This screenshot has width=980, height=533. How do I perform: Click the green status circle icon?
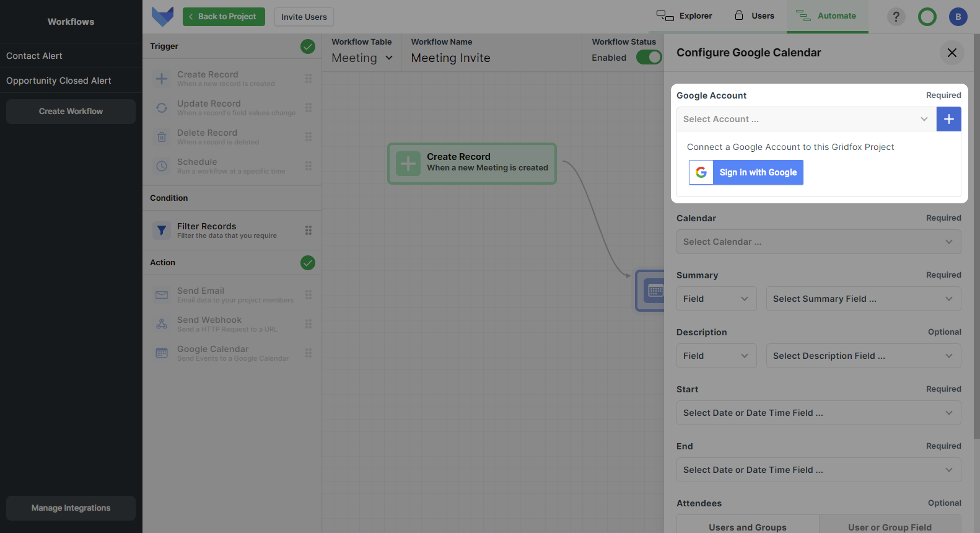point(927,17)
